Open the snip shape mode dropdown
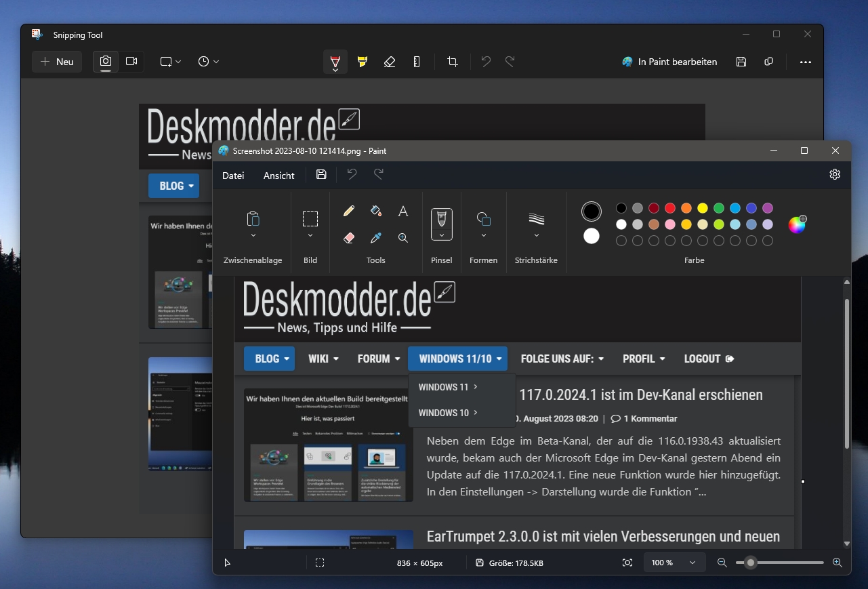 click(171, 62)
